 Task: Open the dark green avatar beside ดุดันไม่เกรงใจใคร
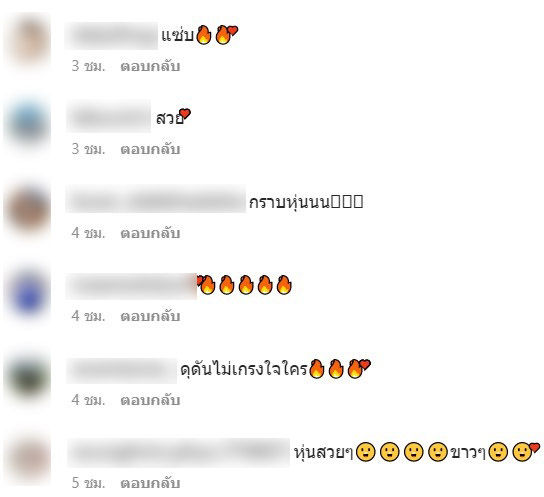28,377
